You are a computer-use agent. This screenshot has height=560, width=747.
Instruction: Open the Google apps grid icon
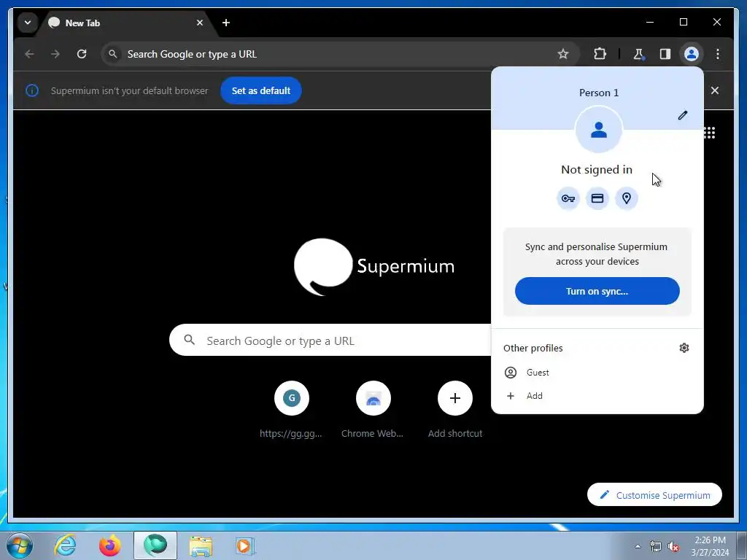[x=710, y=133]
